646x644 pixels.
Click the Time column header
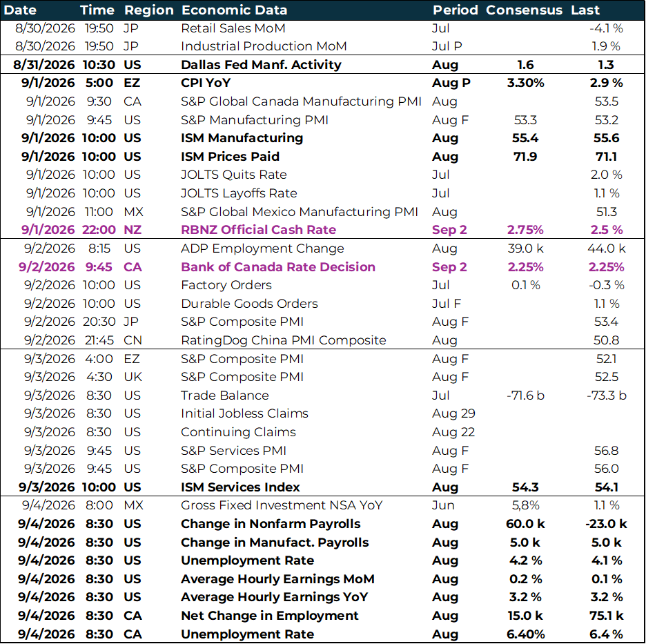97,10
